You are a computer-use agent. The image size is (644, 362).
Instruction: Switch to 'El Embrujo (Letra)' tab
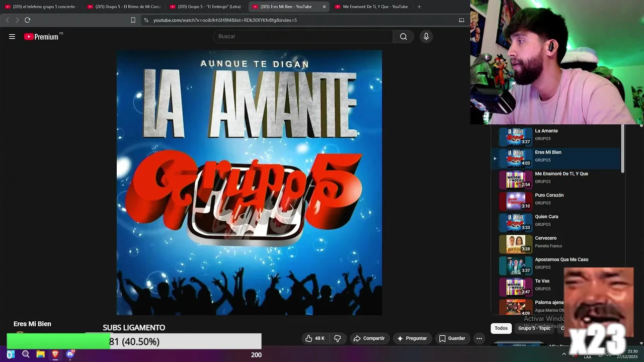click(x=206, y=7)
